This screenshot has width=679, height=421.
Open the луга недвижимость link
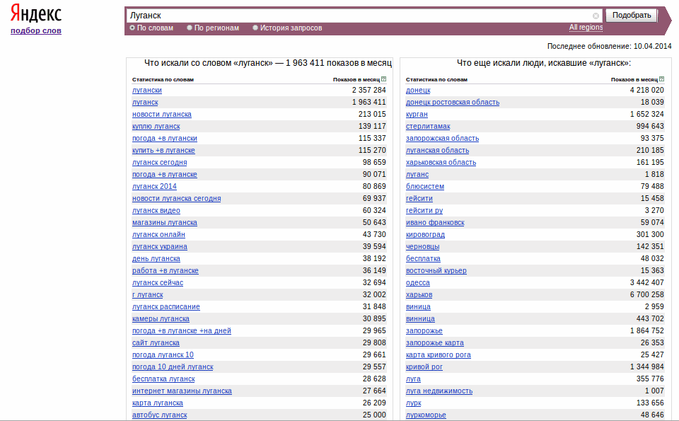[x=439, y=391]
